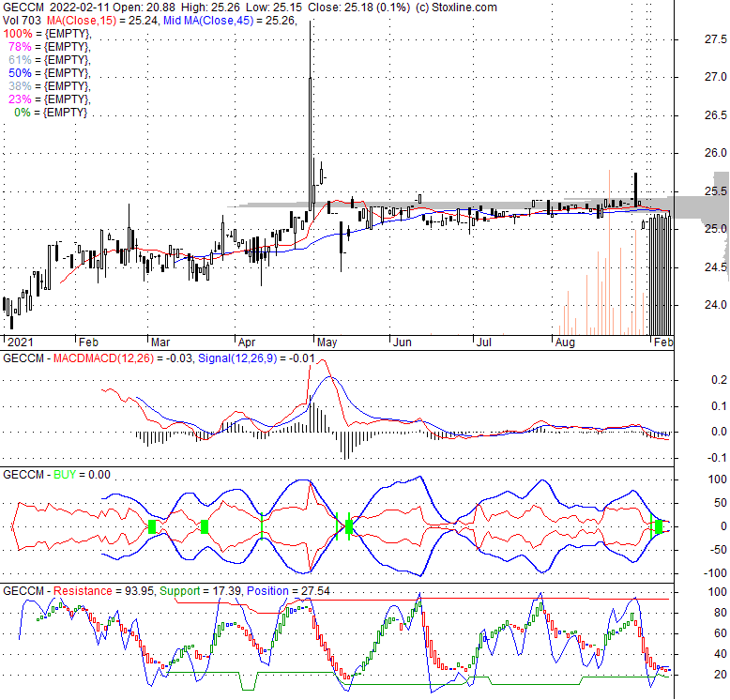Click the -100 BUY panel axis label

click(x=715, y=573)
